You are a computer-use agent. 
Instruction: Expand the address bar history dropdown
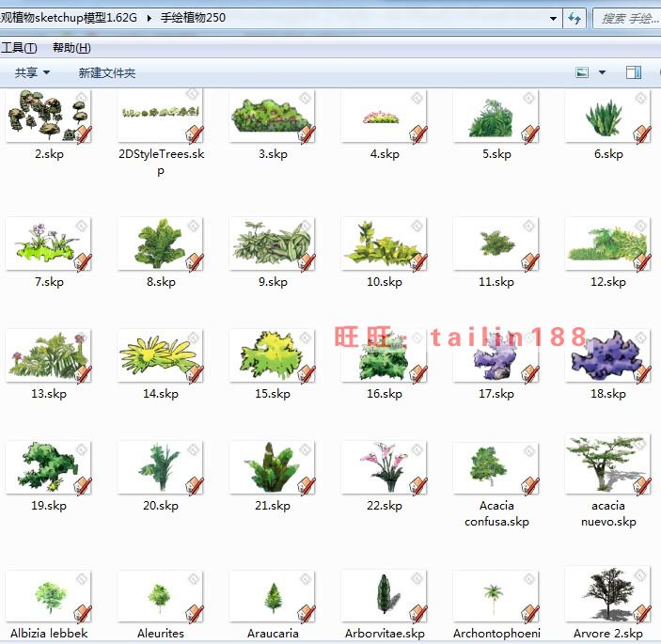coord(553,19)
